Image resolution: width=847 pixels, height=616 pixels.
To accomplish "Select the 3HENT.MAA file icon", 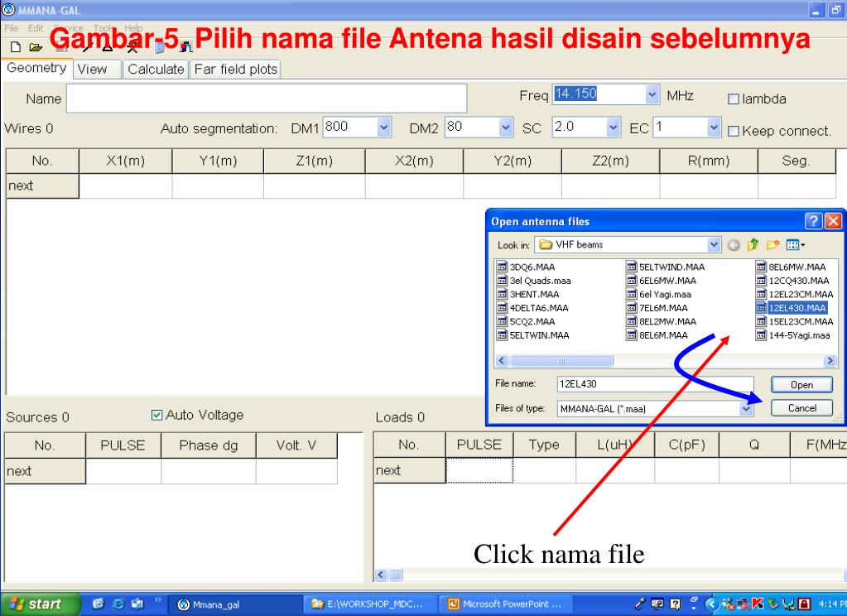I will [x=502, y=294].
